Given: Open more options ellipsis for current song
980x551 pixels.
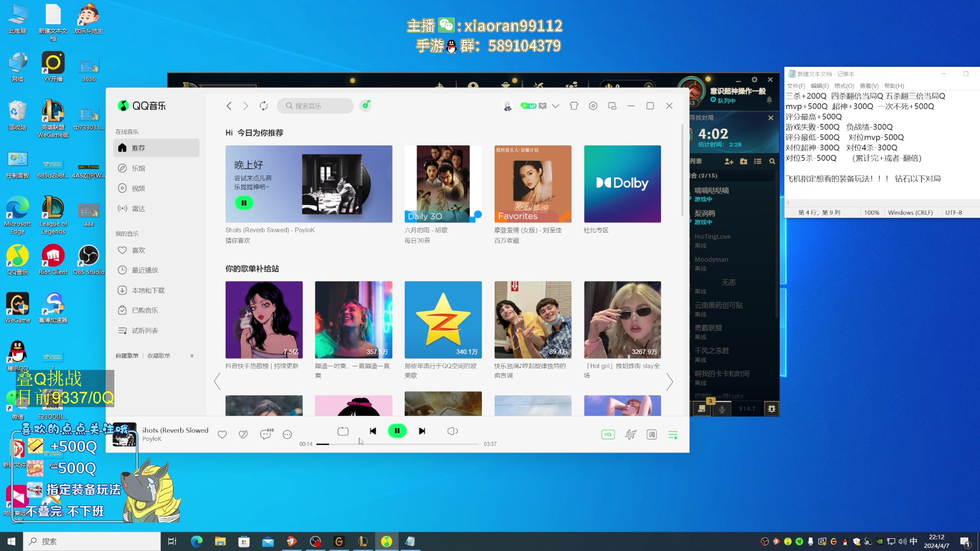Looking at the screenshot, I should pos(287,434).
